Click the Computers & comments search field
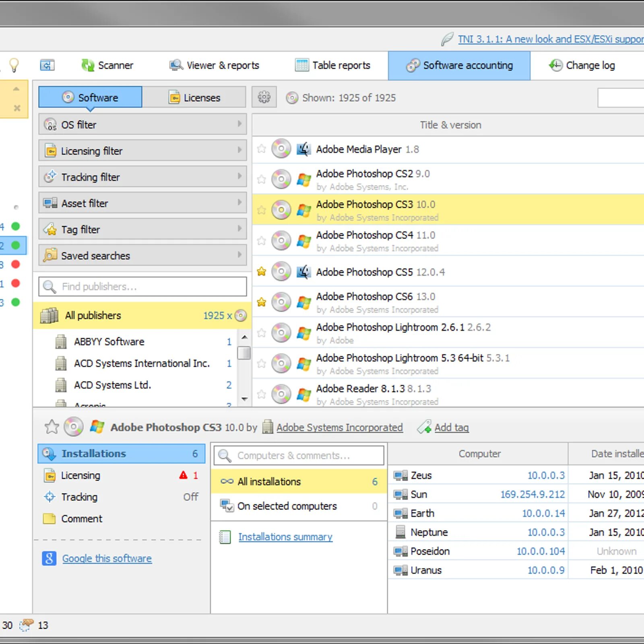Screen dimensions: 644x644 pos(299,456)
